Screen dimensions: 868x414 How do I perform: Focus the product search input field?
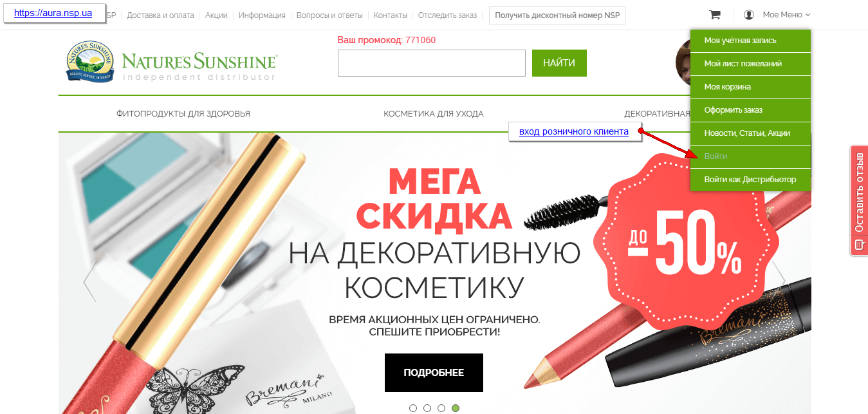tap(432, 63)
